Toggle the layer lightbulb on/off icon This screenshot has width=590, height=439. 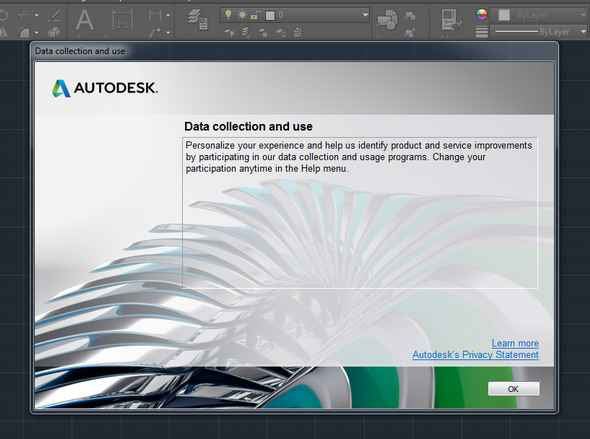(x=228, y=15)
